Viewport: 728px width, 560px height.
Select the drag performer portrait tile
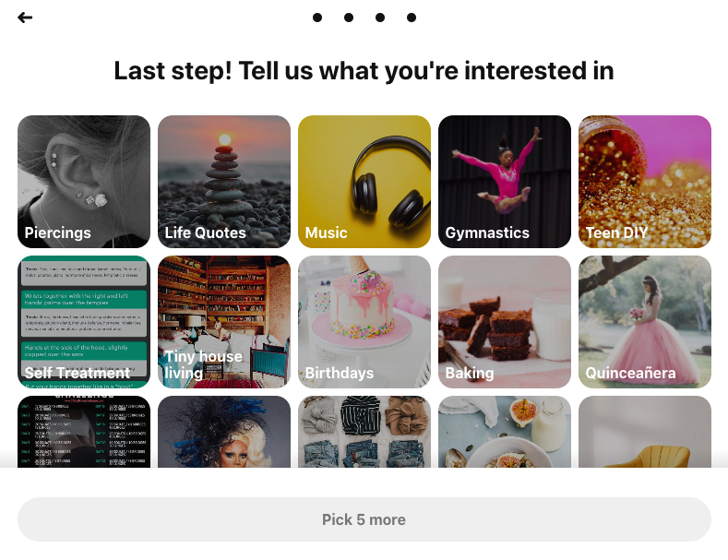coord(224,431)
